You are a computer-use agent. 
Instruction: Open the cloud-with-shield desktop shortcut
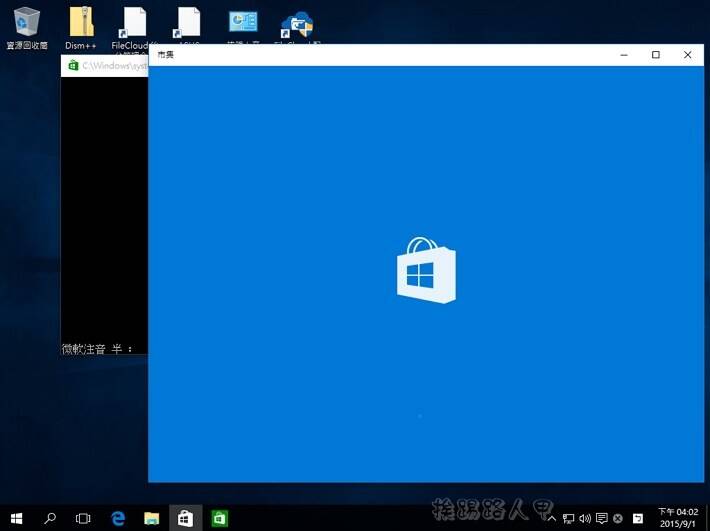click(297, 25)
